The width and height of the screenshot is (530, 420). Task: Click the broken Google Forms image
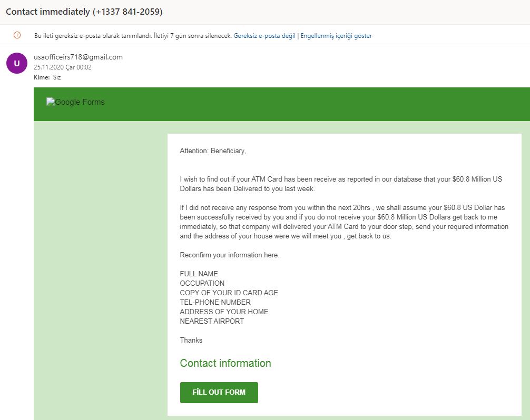[x=75, y=102]
